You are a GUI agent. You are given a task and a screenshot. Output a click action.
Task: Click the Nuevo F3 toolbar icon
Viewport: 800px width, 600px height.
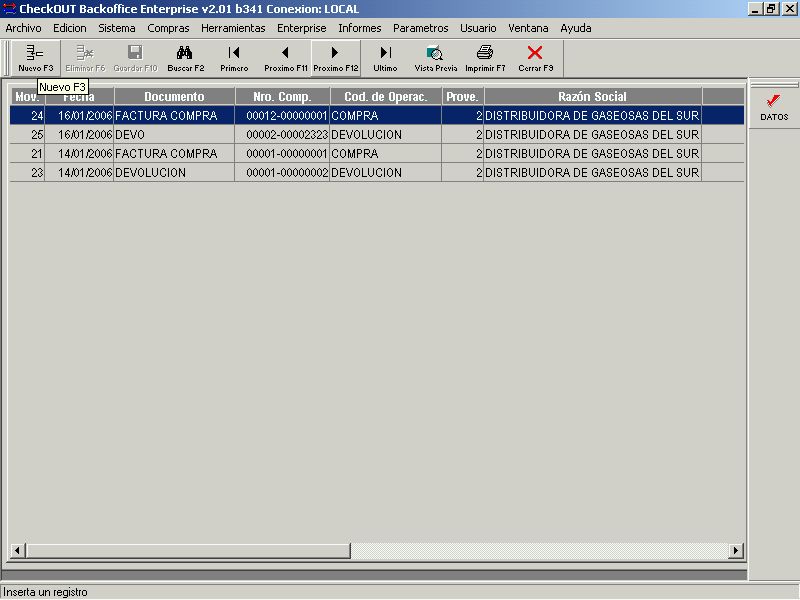pos(35,58)
